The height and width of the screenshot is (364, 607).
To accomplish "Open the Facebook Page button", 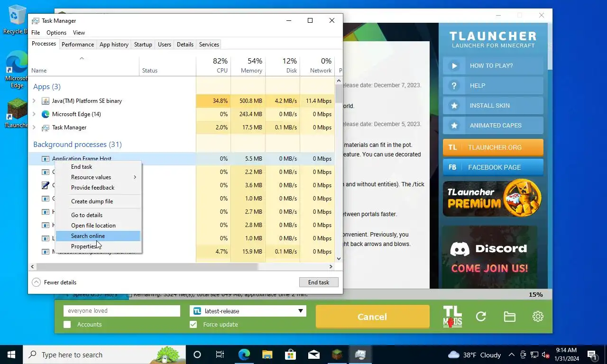I will [x=493, y=167].
